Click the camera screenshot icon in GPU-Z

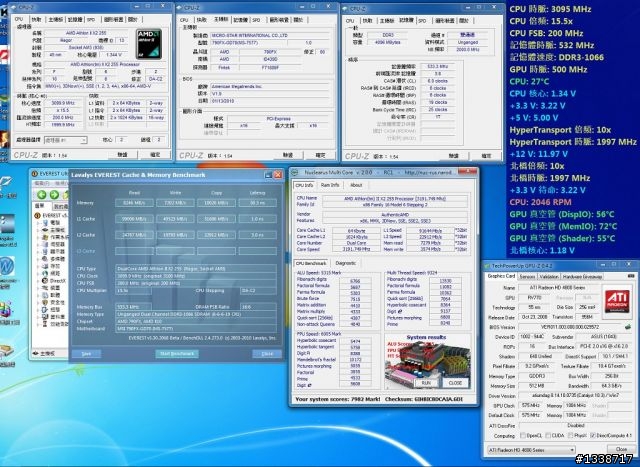[630, 276]
